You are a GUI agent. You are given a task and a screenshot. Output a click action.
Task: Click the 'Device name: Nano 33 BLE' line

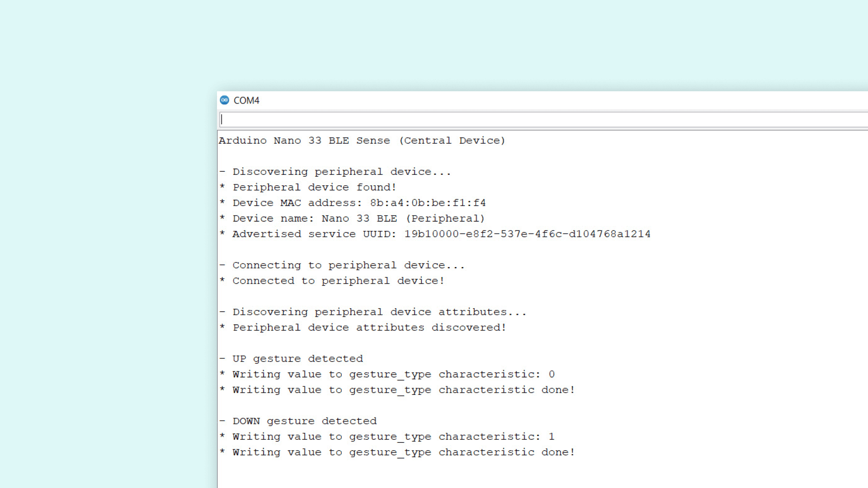point(358,219)
